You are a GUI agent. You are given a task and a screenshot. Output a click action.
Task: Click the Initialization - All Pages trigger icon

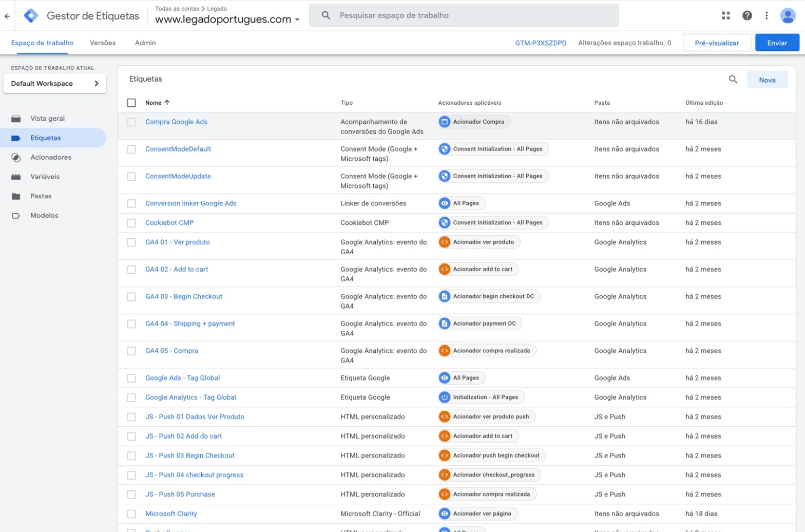[445, 397]
